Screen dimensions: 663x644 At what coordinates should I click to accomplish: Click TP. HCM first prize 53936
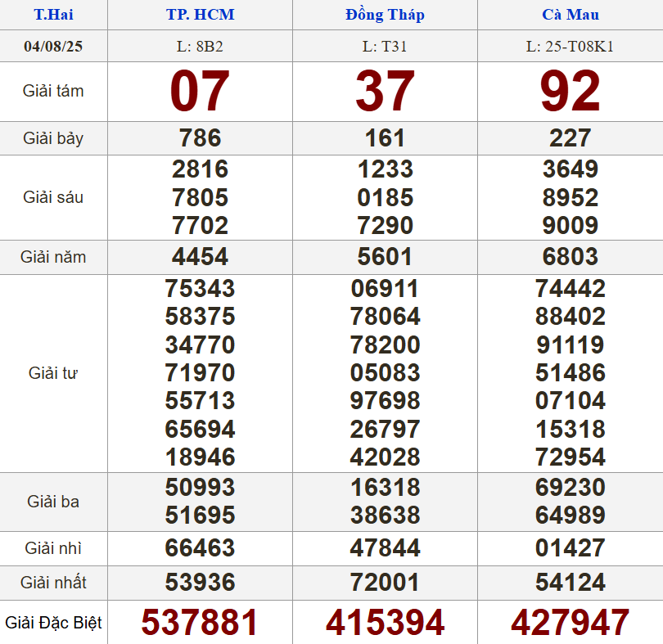point(200,583)
